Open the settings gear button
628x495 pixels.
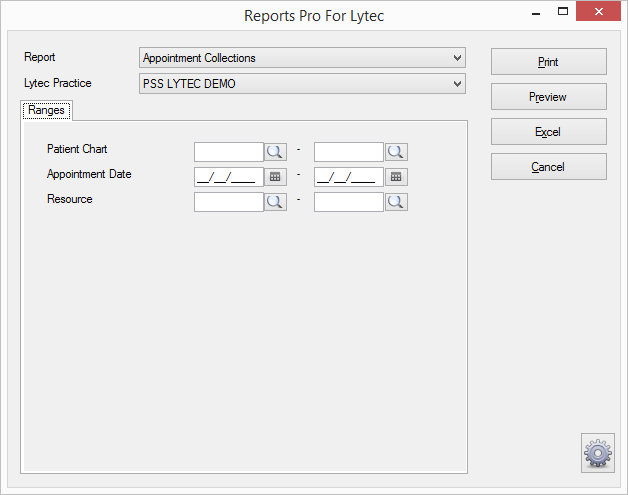tap(598, 453)
